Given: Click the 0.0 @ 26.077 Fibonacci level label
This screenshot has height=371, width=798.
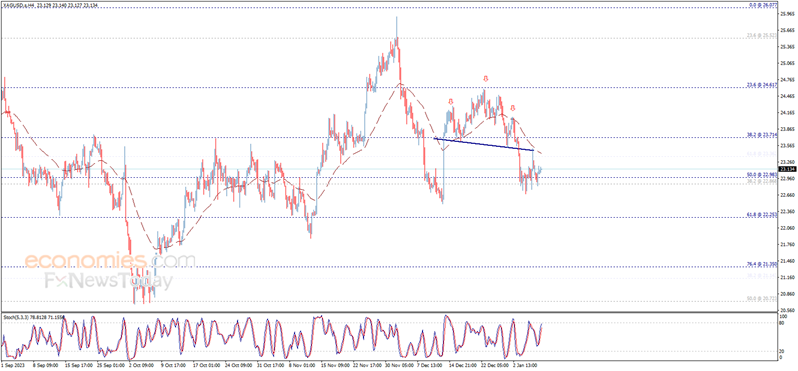Looking at the screenshot, I should click(x=763, y=5).
